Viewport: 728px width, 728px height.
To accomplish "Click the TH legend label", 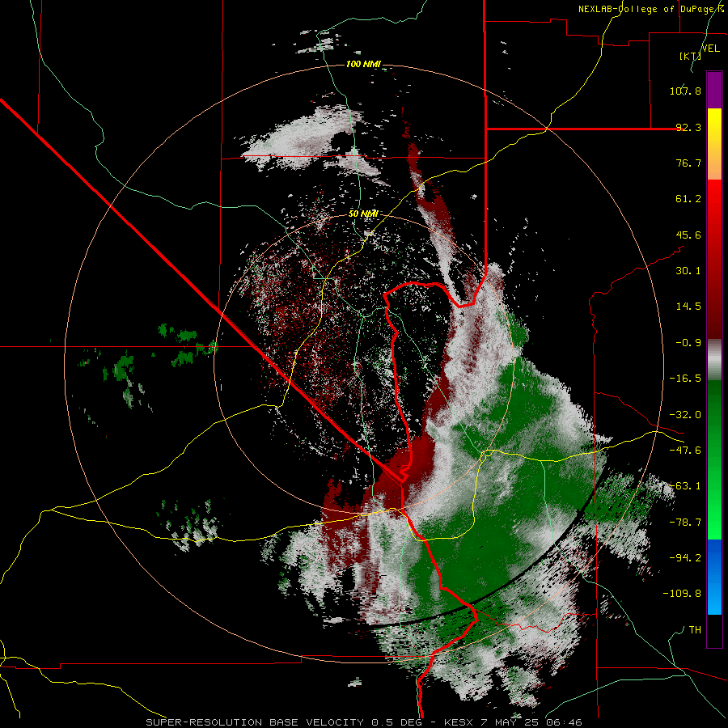I will tap(695, 630).
